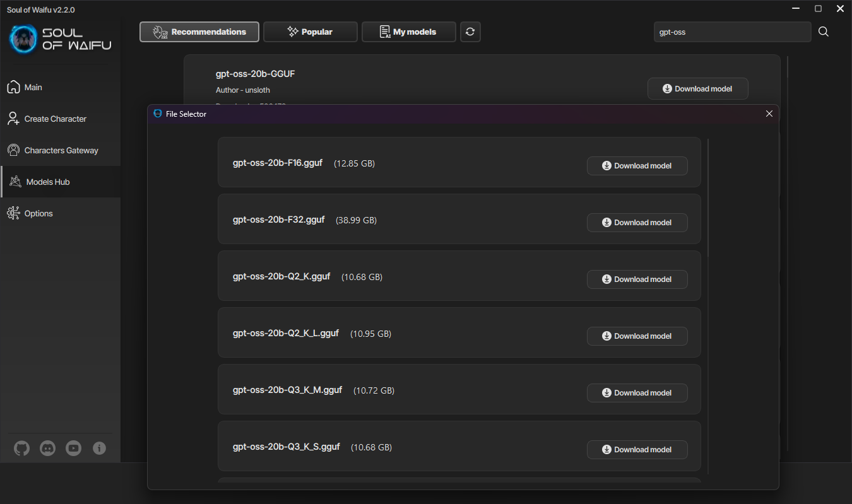Minimize the Soul of Waifu window
Screen dimensions: 852x504
[x=796, y=8]
